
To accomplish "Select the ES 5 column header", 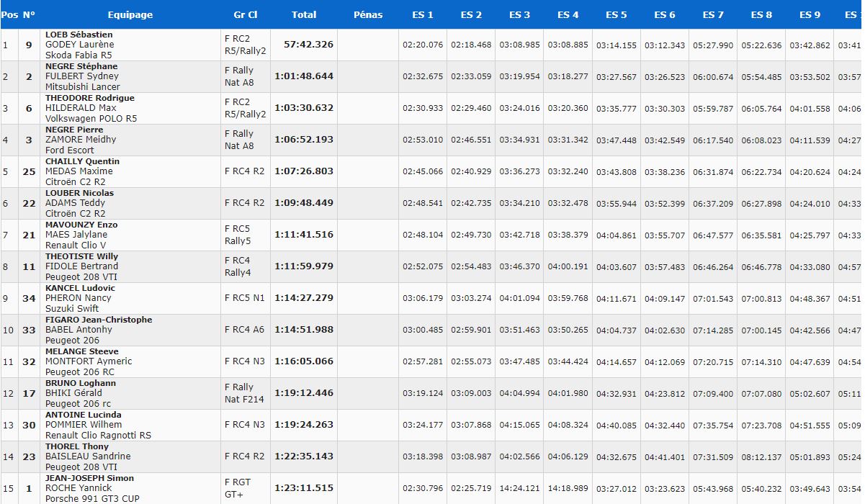I will coord(616,14).
